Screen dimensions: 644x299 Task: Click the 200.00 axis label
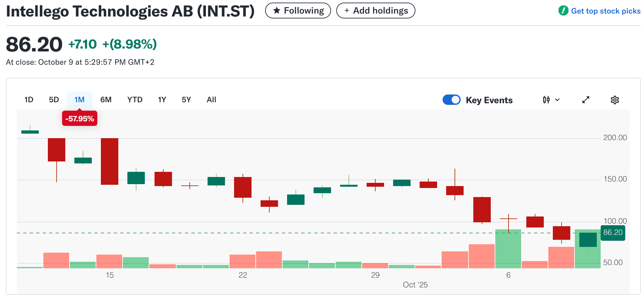coord(615,138)
